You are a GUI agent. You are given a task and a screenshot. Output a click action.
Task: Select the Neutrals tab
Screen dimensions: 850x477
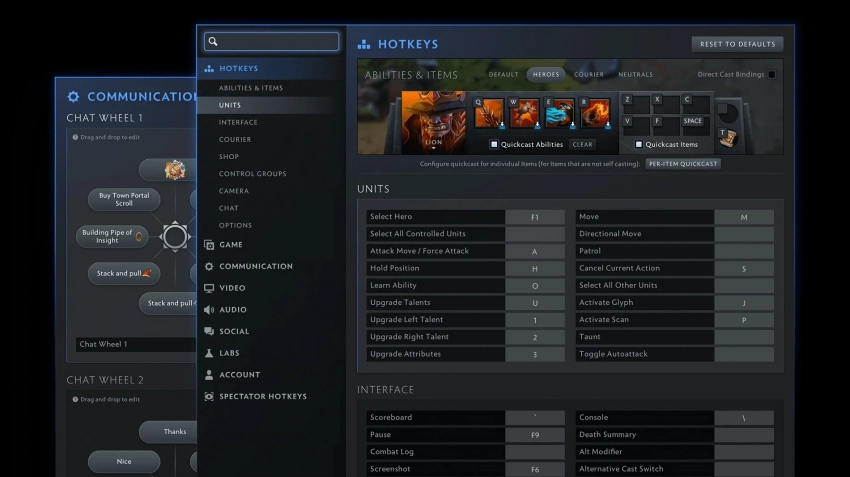point(635,74)
